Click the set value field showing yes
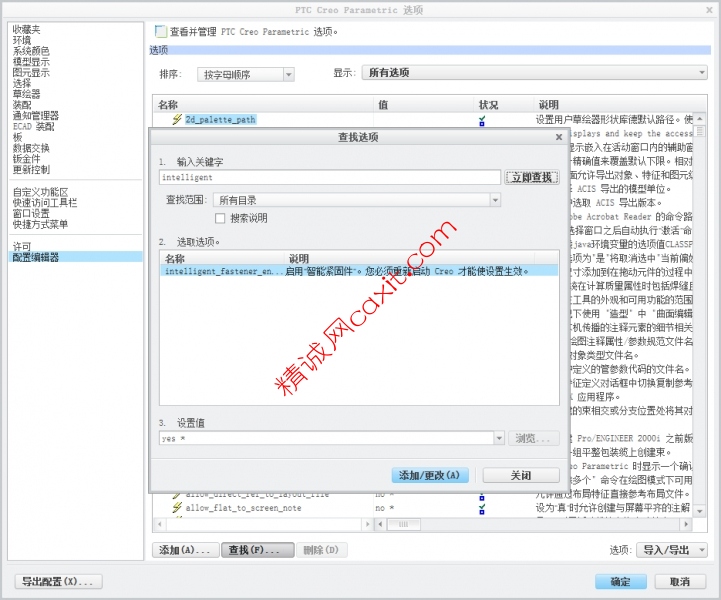This screenshot has width=721, height=600. 327,438
